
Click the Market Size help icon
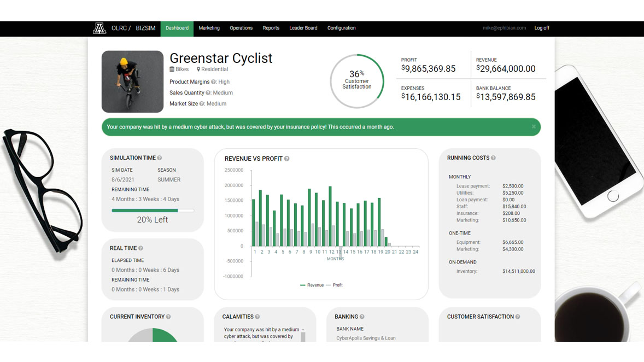click(x=202, y=103)
